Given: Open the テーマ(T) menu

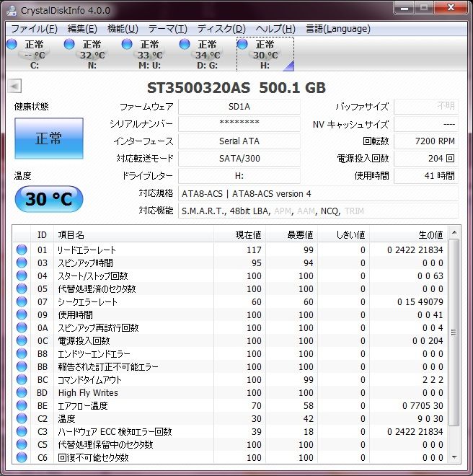Looking at the screenshot, I should point(167,29).
